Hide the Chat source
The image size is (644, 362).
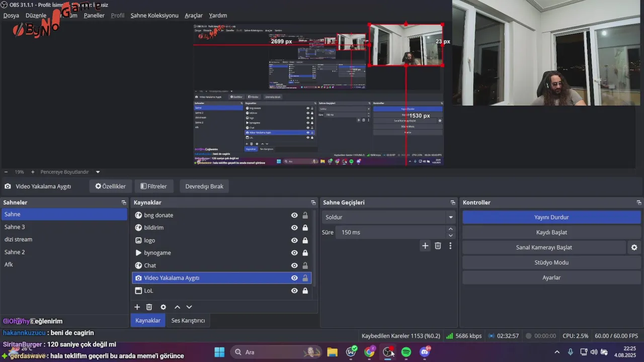(294, 265)
